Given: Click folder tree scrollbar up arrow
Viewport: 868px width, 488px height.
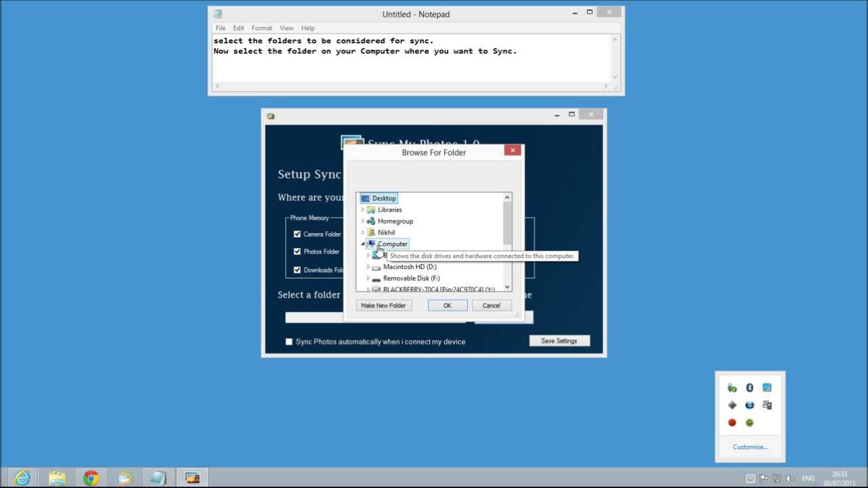Looking at the screenshot, I should (x=507, y=198).
